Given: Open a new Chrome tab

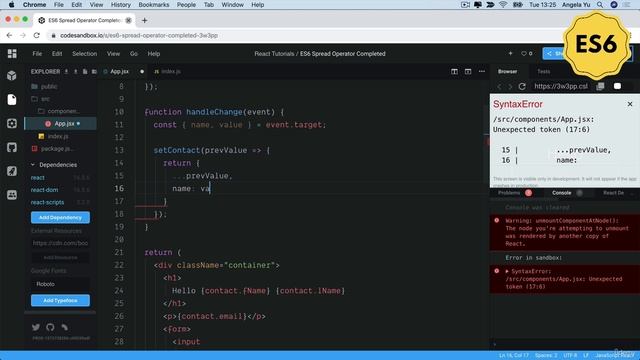Looking at the screenshot, I should tap(144, 20).
